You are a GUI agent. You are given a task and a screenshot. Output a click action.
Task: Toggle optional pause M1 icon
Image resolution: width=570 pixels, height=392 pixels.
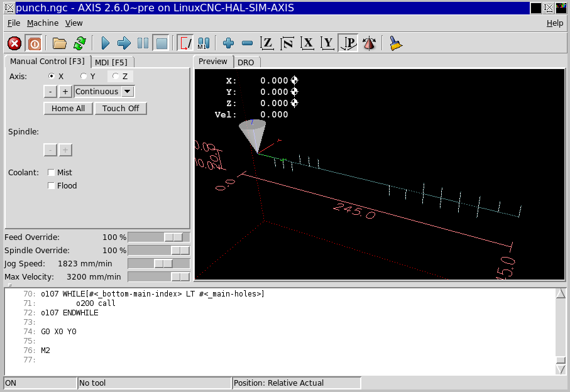point(204,43)
